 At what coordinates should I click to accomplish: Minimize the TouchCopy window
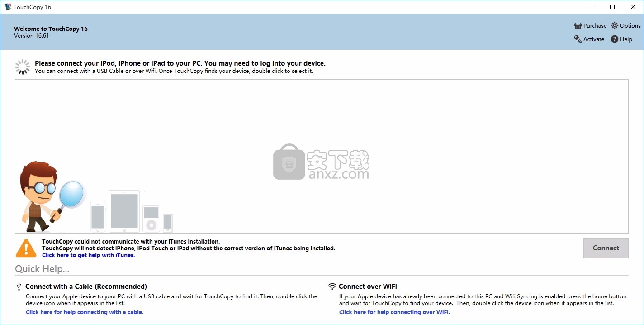tap(592, 7)
